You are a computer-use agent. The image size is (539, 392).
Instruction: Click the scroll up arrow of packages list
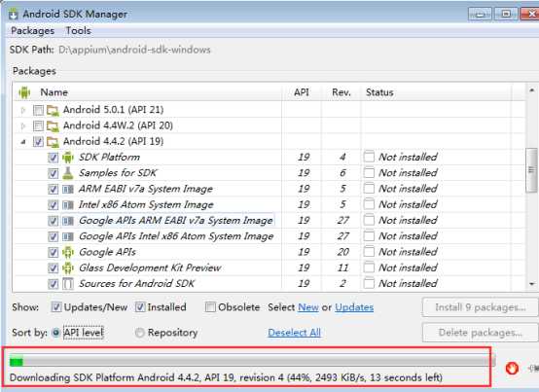[x=532, y=90]
